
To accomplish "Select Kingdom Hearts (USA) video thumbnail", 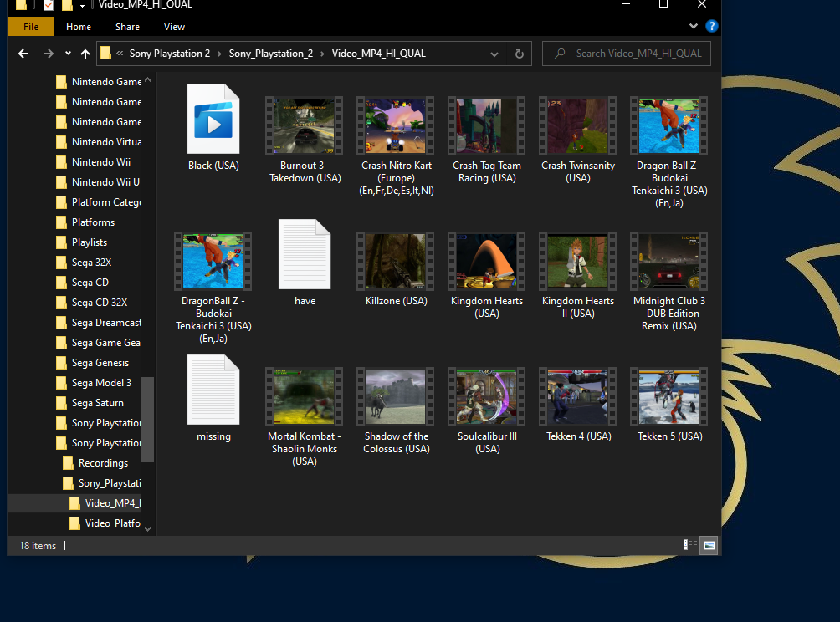I will [x=486, y=261].
